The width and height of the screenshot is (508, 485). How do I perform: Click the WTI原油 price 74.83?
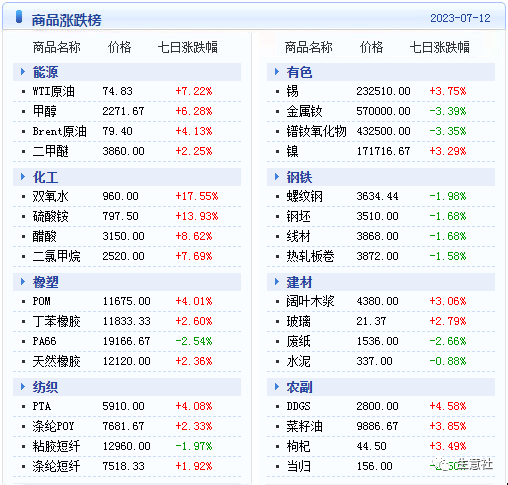pyautogui.click(x=117, y=91)
